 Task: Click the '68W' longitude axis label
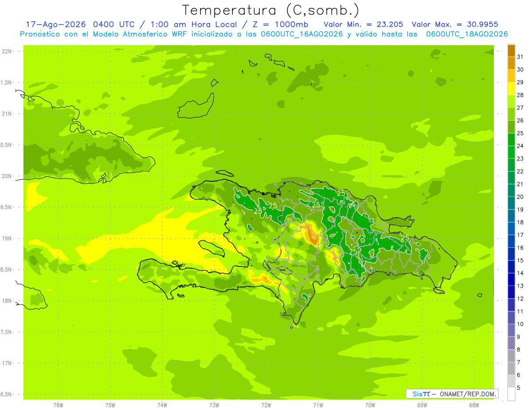click(x=473, y=405)
